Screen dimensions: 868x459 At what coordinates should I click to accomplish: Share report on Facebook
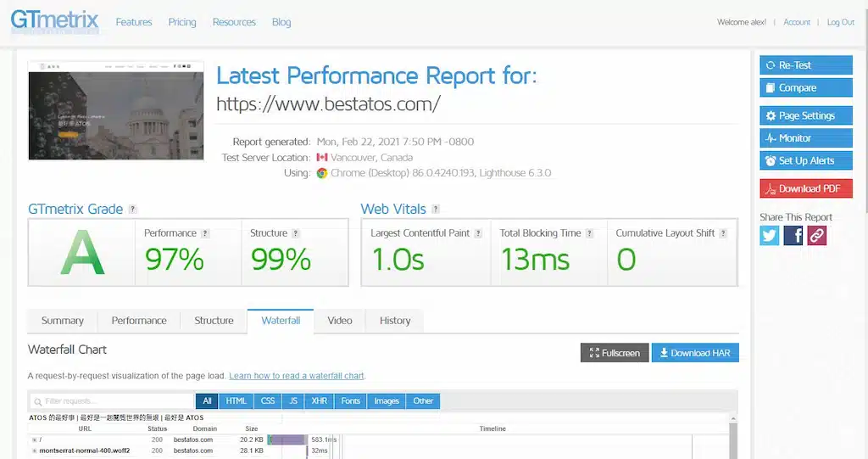[x=793, y=236]
